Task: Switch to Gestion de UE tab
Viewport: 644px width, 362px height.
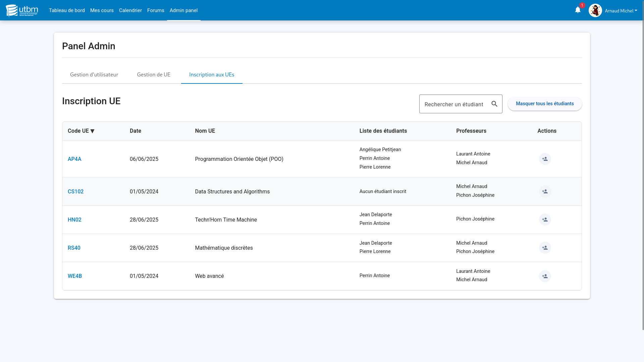Action: [x=154, y=74]
